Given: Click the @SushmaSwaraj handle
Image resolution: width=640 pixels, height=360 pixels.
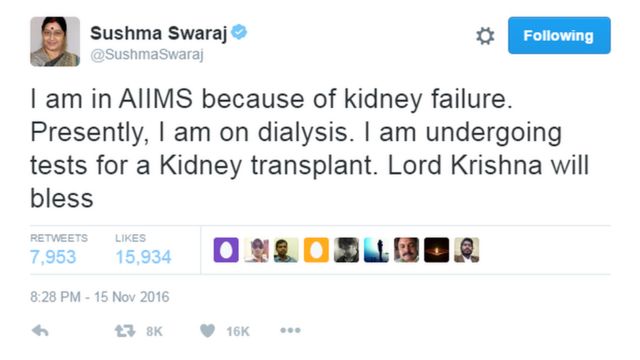Looking at the screenshot, I should coord(147,54).
